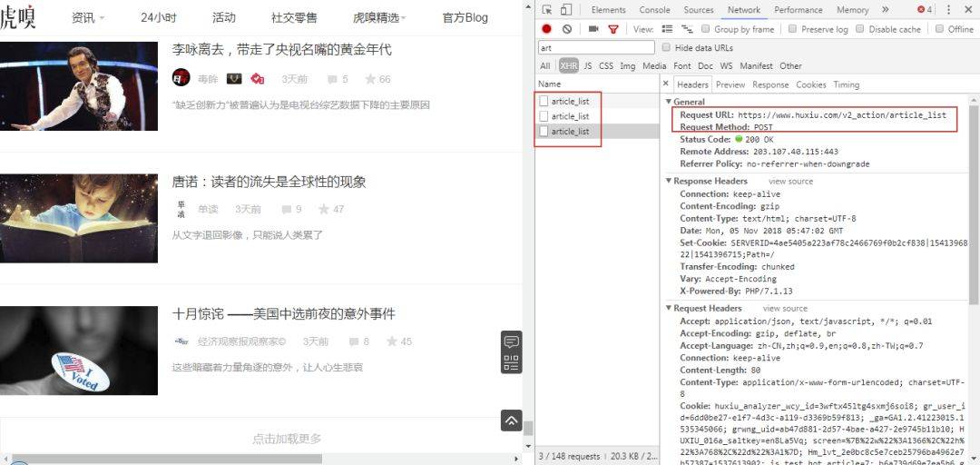Click view source beside Response Headers
This screenshot has width=980, height=465.
click(x=790, y=181)
